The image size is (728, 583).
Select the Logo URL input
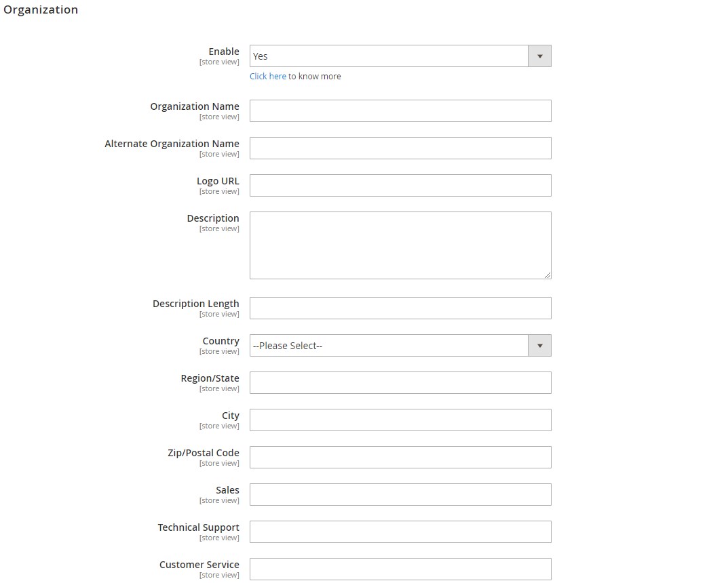[x=400, y=186]
